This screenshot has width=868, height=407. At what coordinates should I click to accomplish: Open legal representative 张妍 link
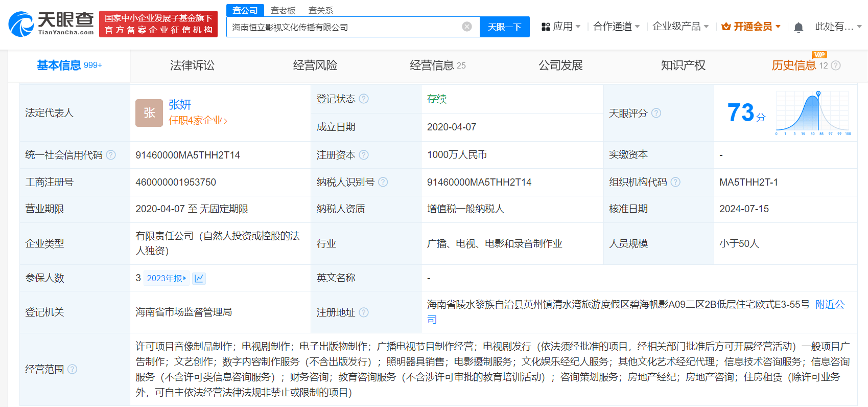[180, 105]
